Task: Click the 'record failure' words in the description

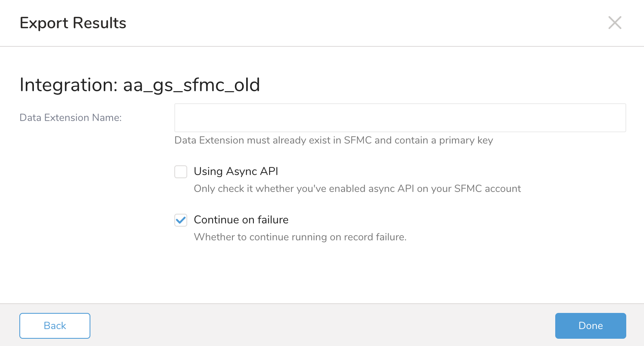Action: click(375, 237)
